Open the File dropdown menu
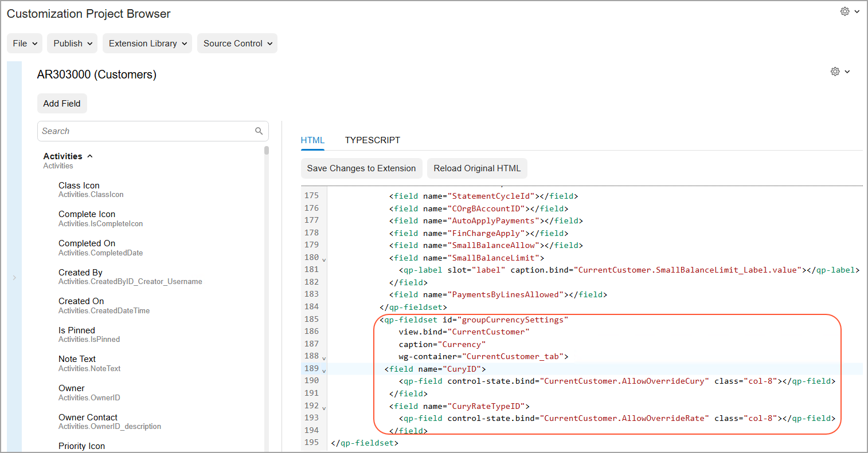Screen dimensions: 868x453 (x=25, y=44)
